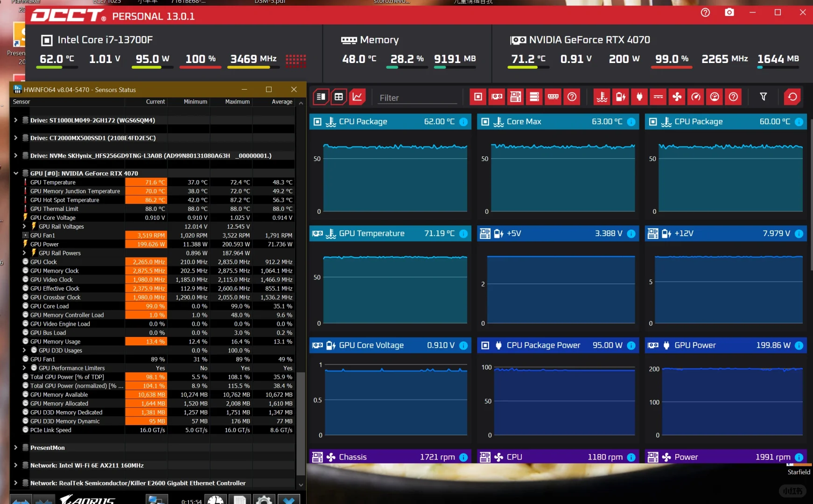Screen dimensions: 813x504
Task: Filter sensors by storage drive icon
Action: point(534,97)
